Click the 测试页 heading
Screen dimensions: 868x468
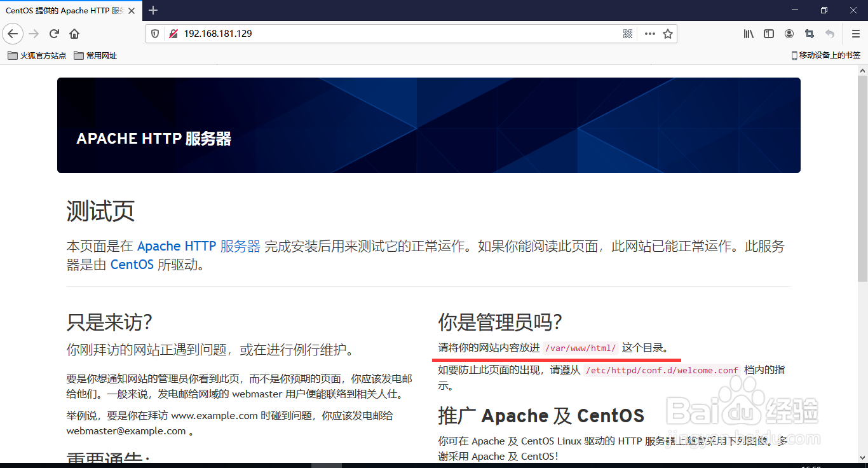(x=100, y=210)
